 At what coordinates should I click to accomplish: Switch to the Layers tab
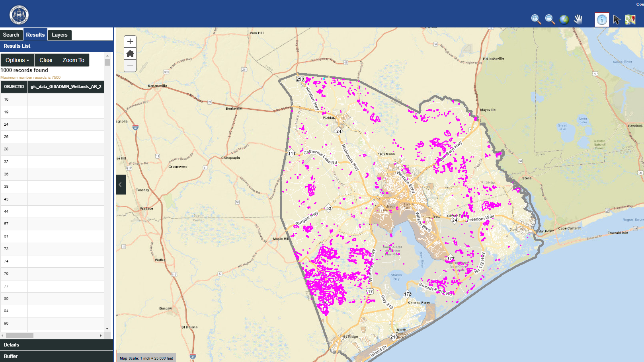[x=59, y=35]
